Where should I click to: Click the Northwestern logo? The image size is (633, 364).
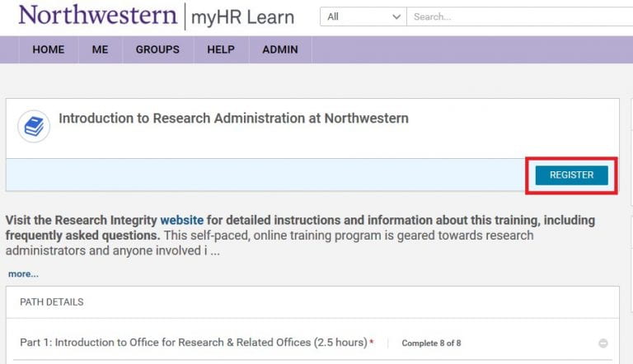[x=98, y=16]
